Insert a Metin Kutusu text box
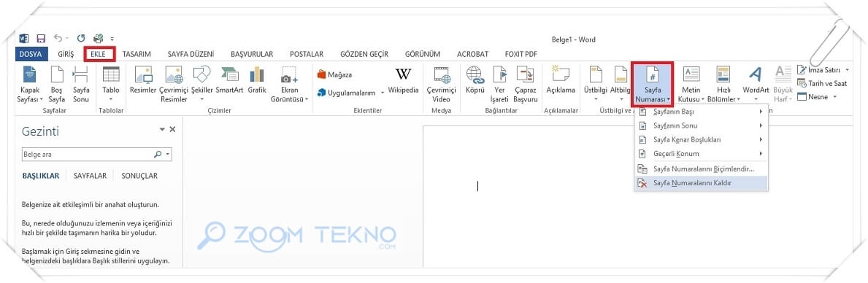The image size is (868, 283). (691, 85)
